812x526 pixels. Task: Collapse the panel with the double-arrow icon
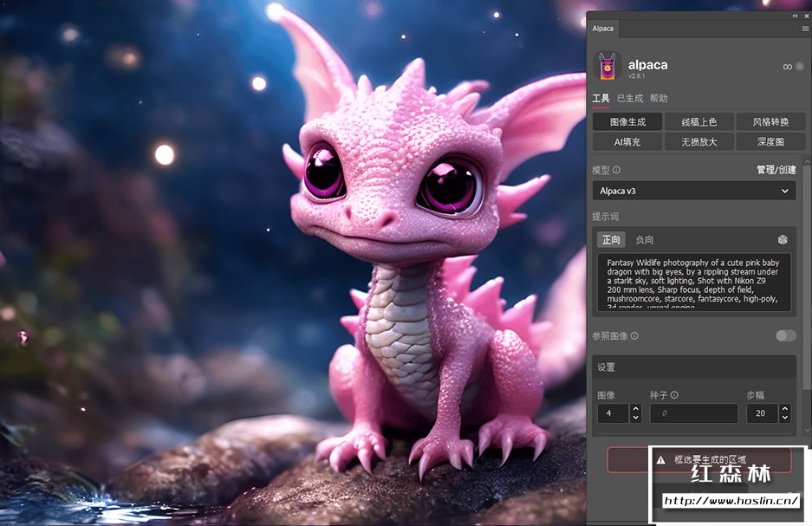(795, 16)
